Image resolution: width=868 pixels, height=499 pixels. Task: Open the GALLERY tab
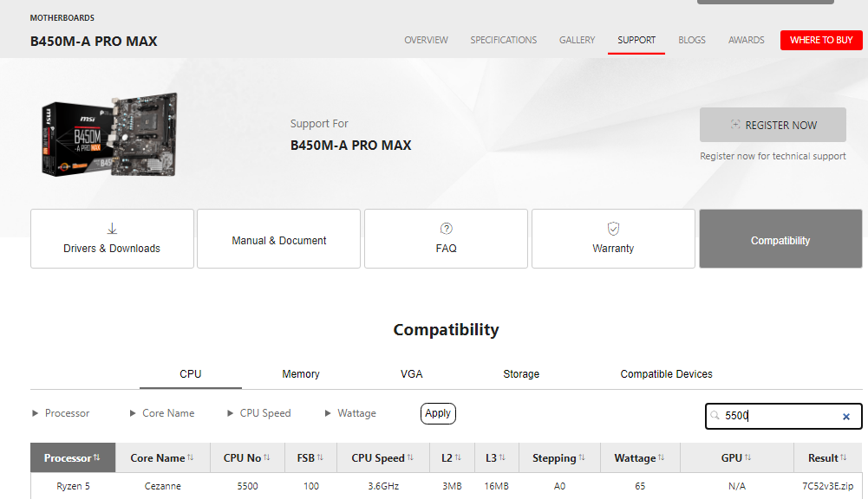point(577,40)
